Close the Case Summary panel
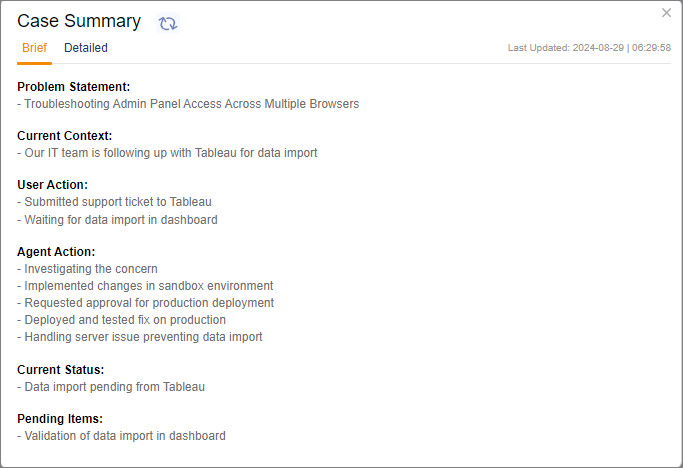The width and height of the screenshot is (683, 468). coord(667,13)
